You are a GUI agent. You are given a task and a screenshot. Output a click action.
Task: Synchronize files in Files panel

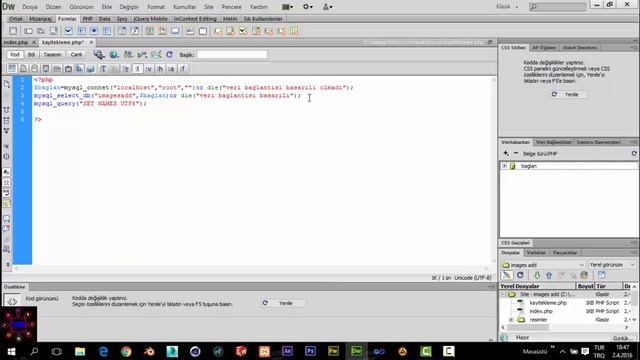(584, 276)
